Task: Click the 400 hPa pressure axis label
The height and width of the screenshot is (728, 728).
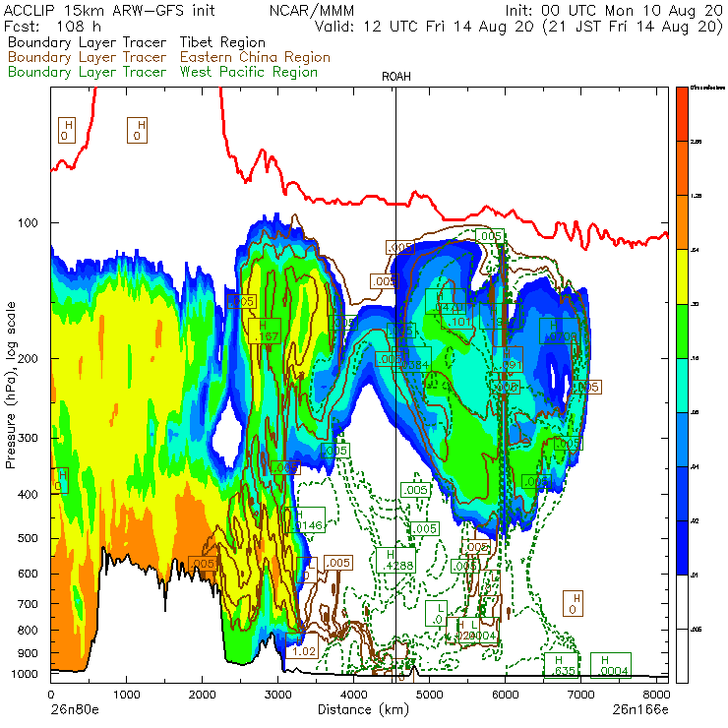Action: [x=28, y=495]
